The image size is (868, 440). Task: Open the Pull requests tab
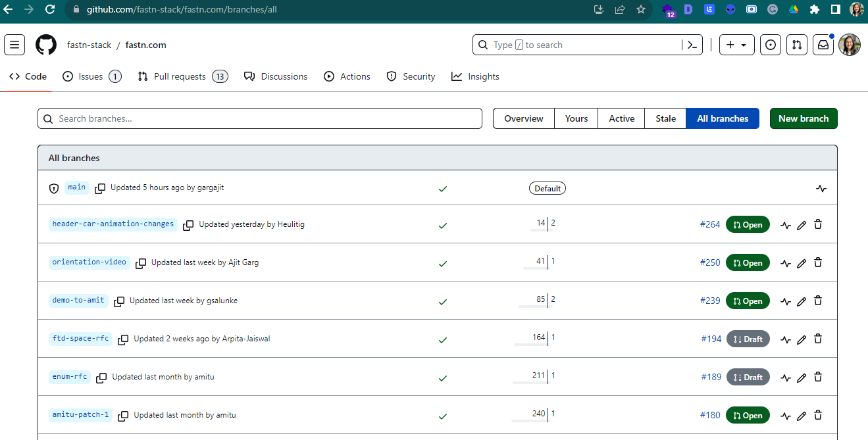tap(182, 76)
